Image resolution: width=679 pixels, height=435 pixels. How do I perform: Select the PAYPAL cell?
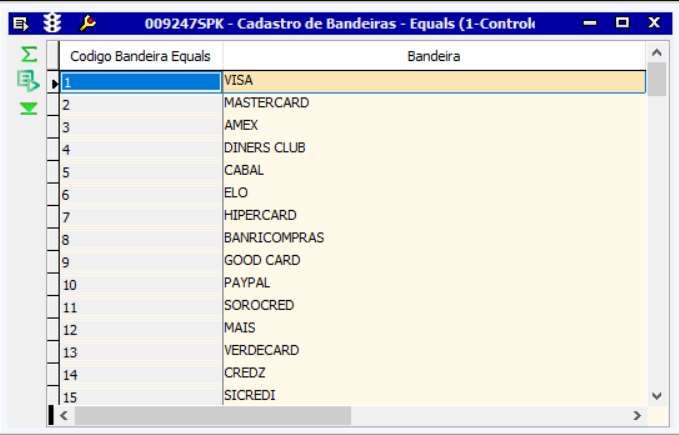tap(434, 284)
